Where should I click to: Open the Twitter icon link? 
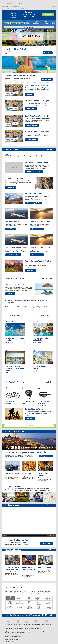pyautogui.click(x=46, y=615)
